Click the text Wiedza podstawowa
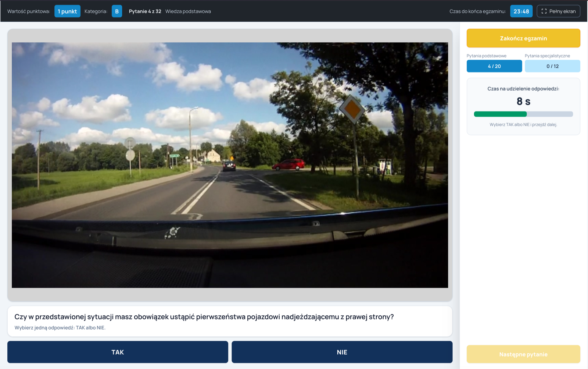588x369 pixels. coord(188,11)
